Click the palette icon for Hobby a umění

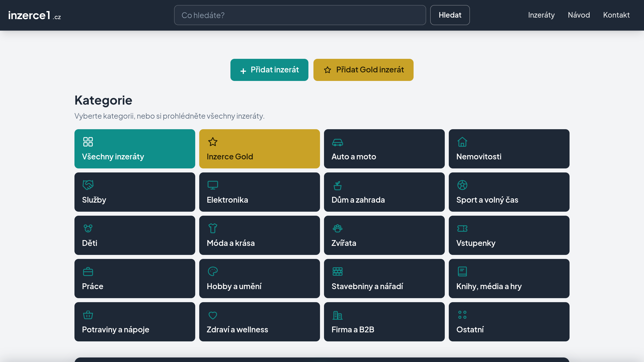213,271
